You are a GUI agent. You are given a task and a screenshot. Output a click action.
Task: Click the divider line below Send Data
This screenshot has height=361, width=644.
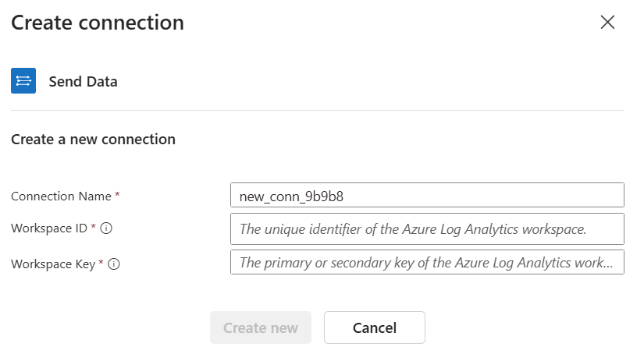[x=318, y=110]
